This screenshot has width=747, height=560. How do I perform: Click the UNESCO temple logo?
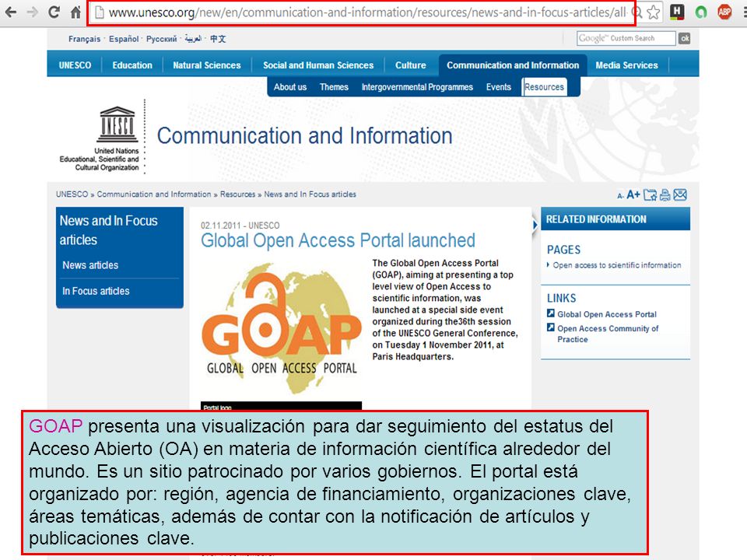[117, 124]
